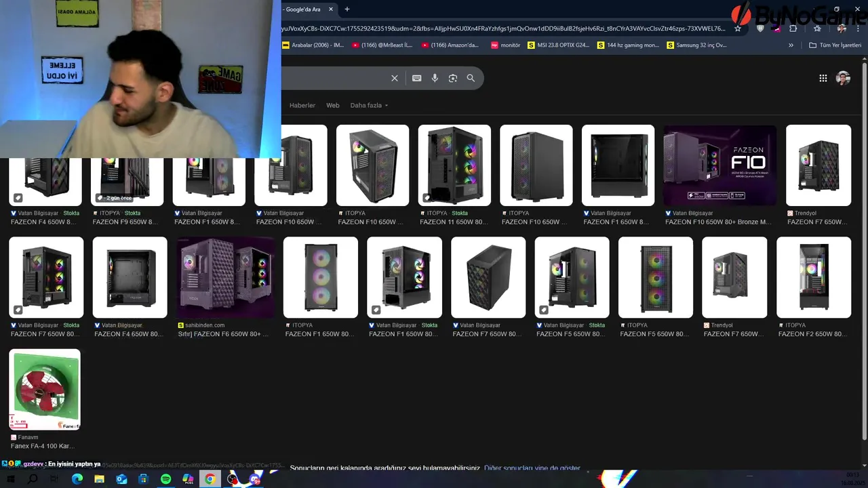Image resolution: width=868 pixels, height=488 pixels.
Task: Switch to OBS Studio in the taskbar
Action: pos(233,479)
